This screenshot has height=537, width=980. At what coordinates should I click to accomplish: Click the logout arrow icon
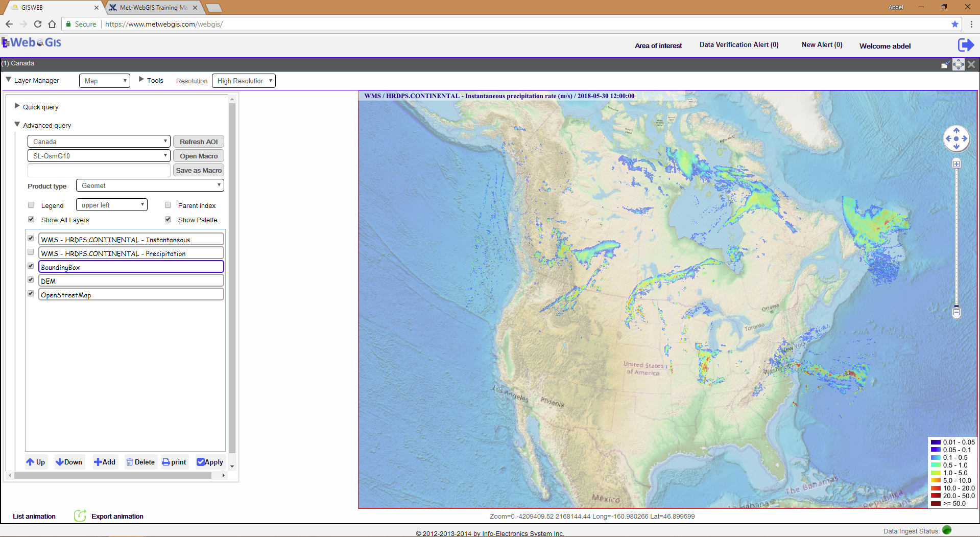click(965, 45)
